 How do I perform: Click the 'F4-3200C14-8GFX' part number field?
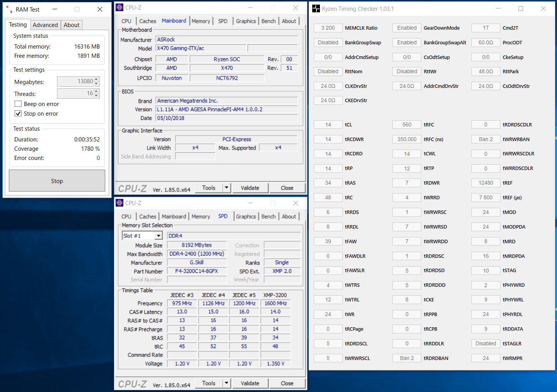(x=197, y=271)
